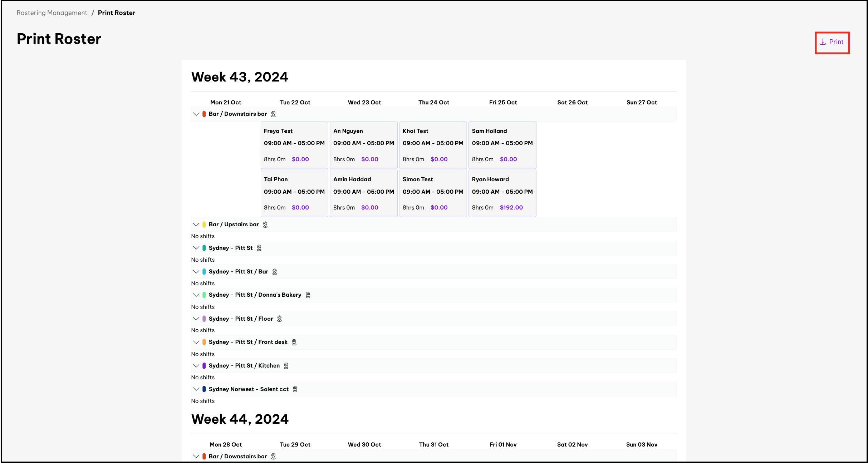Collapse Week 44 Bar / Downstairs bar section
The image size is (868, 463).
pyautogui.click(x=196, y=456)
